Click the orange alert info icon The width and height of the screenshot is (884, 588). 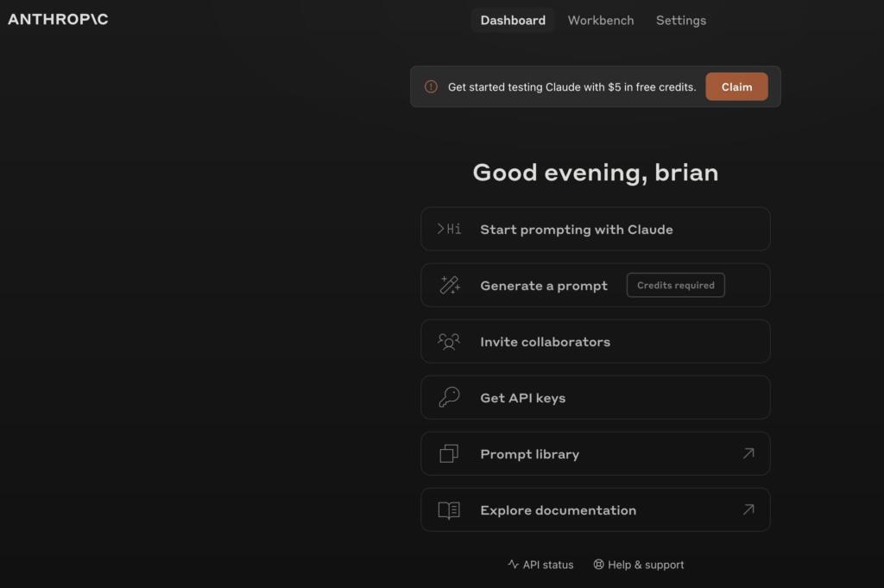click(x=431, y=86)
